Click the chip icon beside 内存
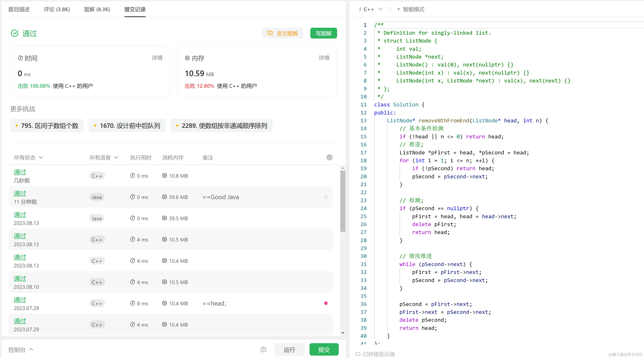The image size is (644, 358). tap(187, 58)
